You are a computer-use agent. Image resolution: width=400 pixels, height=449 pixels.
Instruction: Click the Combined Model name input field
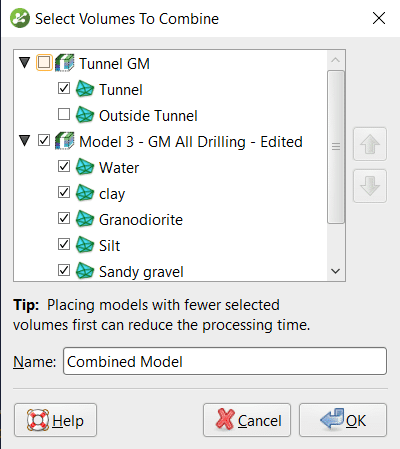click(225, 361)
